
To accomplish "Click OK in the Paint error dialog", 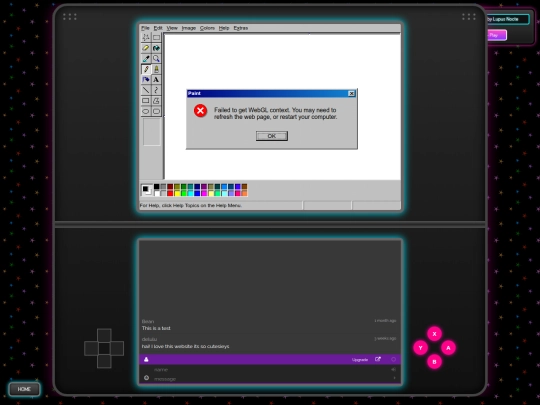I will point(272,136).
